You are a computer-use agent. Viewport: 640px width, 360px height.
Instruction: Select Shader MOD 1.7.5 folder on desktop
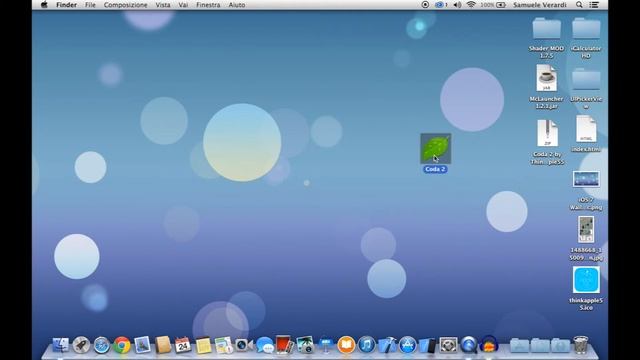[547, 29]
